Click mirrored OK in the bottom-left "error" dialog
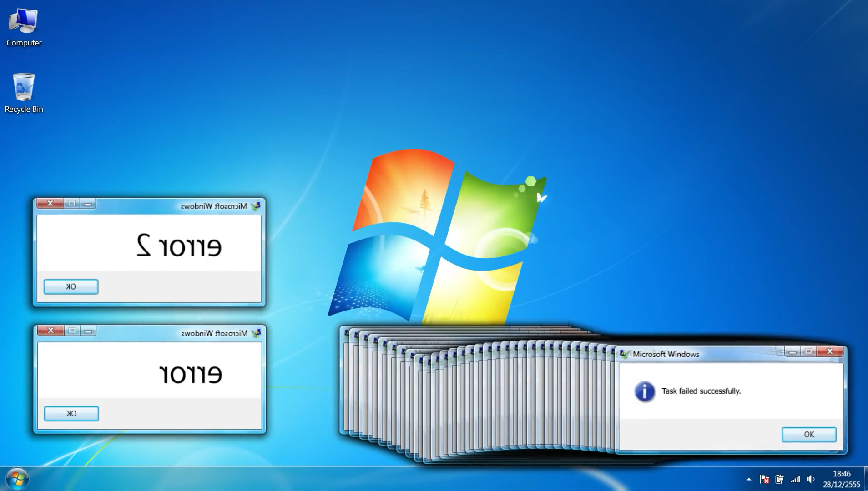 [71, 413]
